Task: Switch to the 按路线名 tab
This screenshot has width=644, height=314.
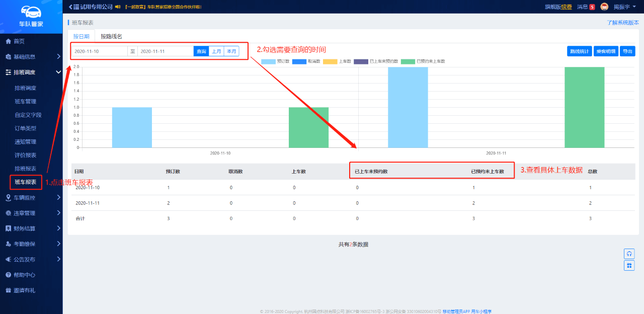Action: (x=111, y=36)
